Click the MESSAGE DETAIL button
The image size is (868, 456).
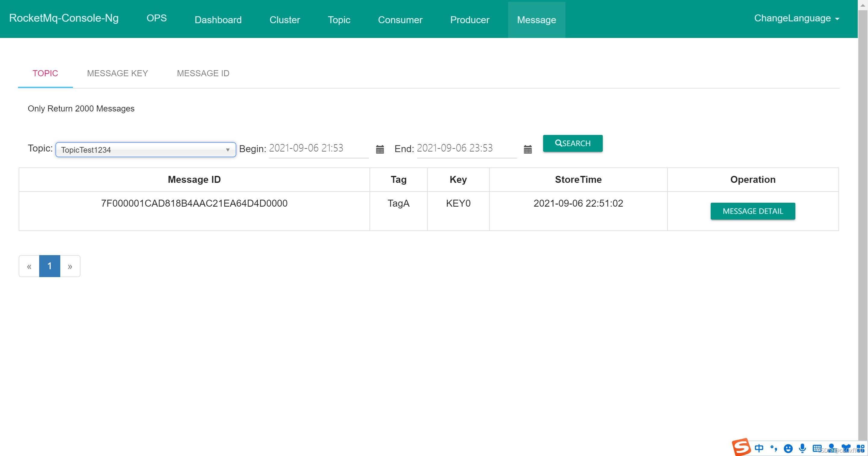pyautogui.click(x=753, y=211)
